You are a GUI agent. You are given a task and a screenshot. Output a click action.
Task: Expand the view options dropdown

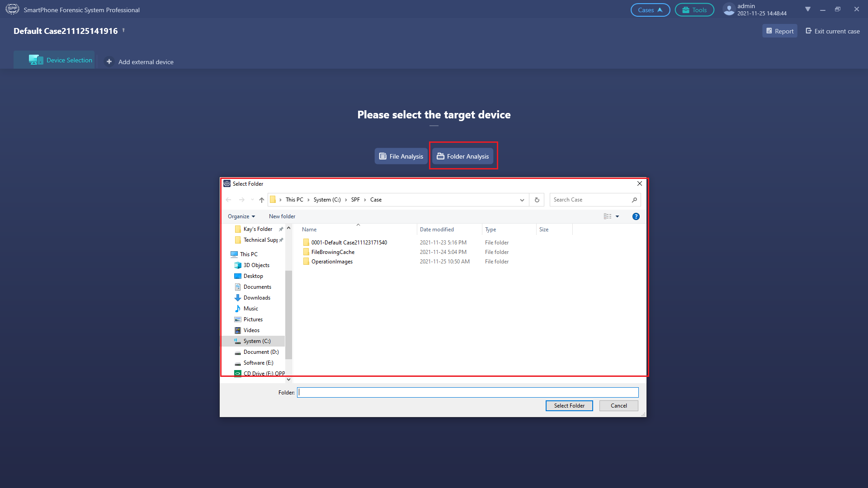click(618, 216)
